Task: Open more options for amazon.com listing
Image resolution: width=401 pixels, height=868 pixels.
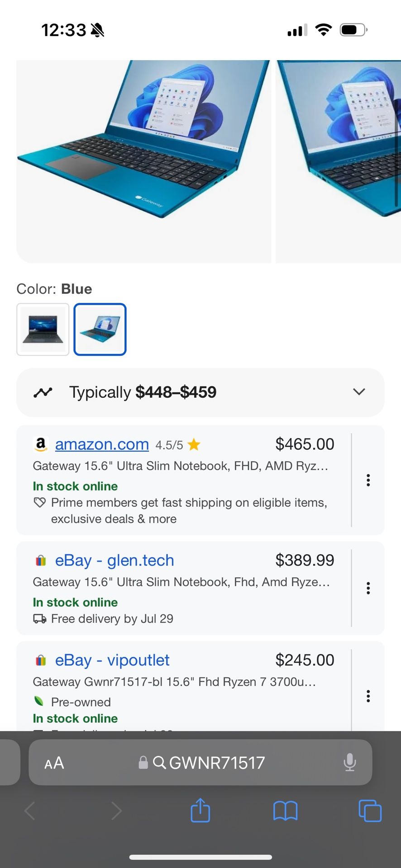Action: (x=368, y=480)
